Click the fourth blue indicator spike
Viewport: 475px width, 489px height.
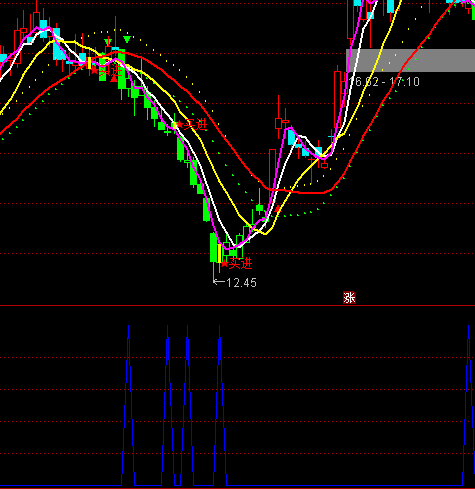[x=220, y=405]
